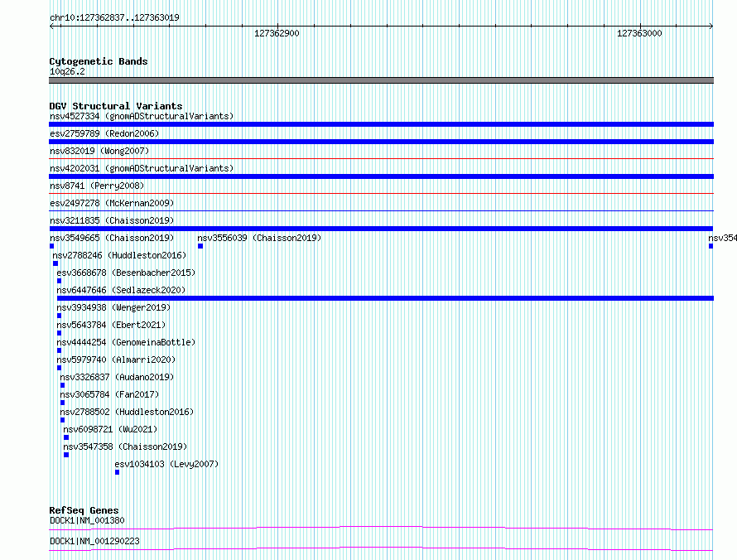Click the thin blue line under esv2497278
This screenshot has width=737, height=560.
coord(381,210)
